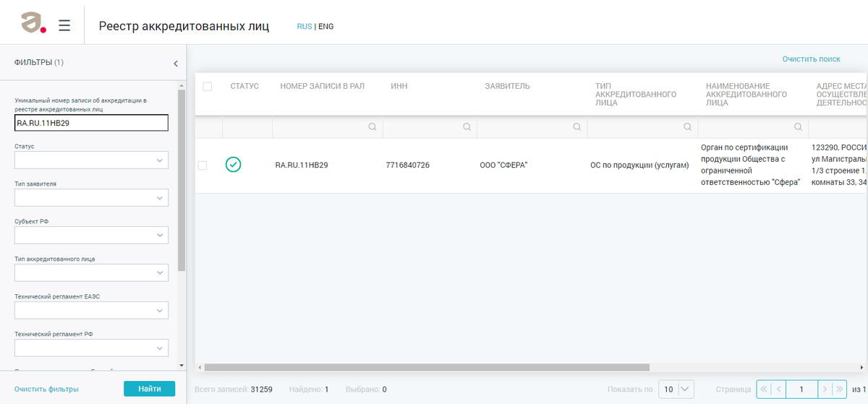Open the hamburger navigation menu
Screen dimensions: 868x404
(x=64, y=25)
